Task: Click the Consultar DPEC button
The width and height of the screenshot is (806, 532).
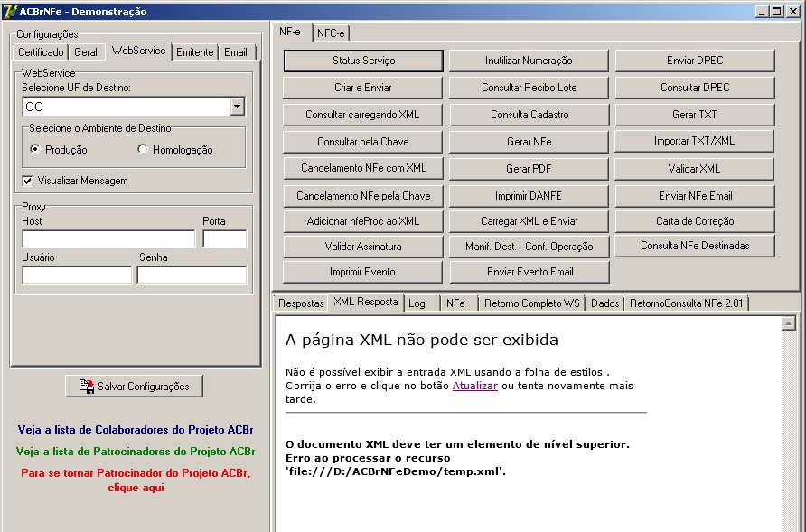Action: [695, 88]
